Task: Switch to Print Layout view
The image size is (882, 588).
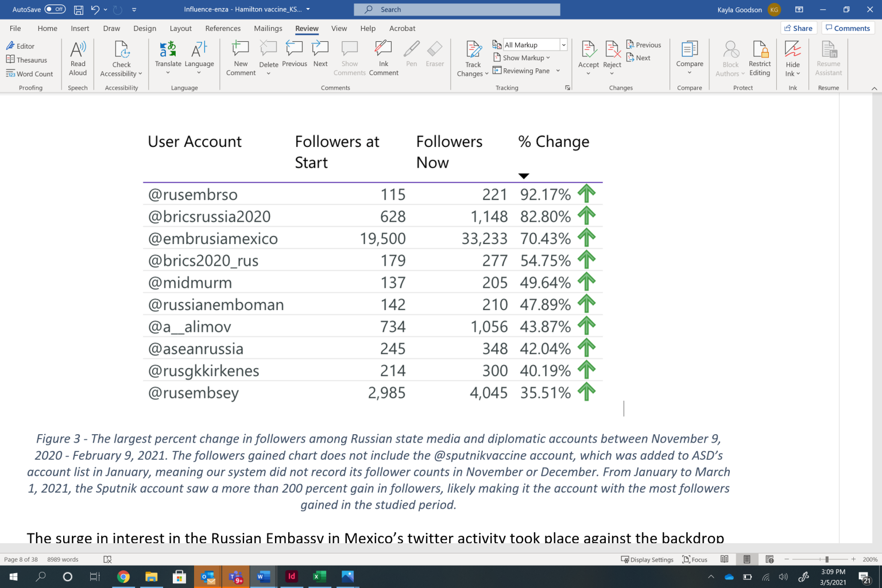Action: click(x=746, y=559)
